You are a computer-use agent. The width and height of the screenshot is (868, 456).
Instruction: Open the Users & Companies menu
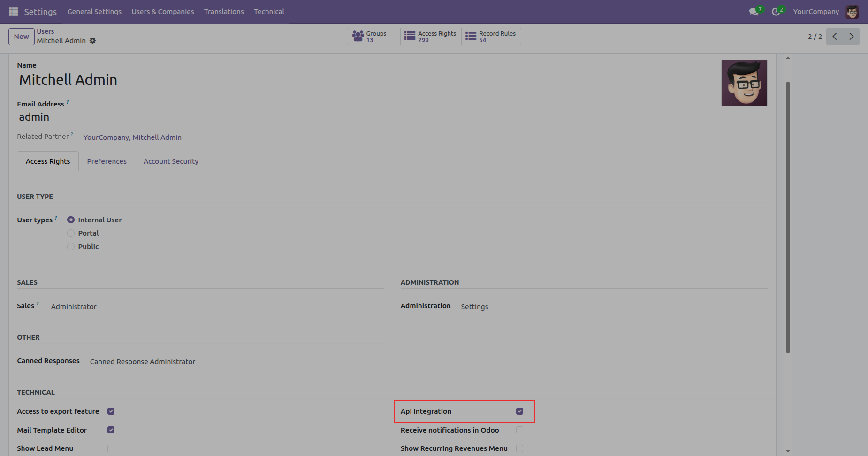coord(163,12)
